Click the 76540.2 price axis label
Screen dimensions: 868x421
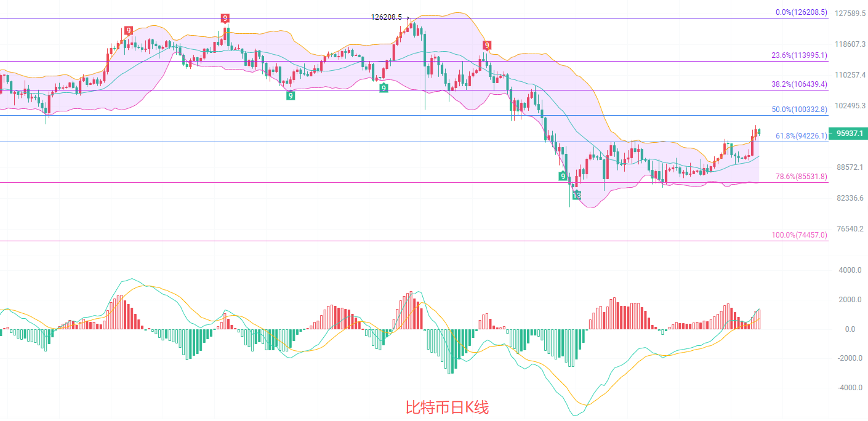point(849,228)
